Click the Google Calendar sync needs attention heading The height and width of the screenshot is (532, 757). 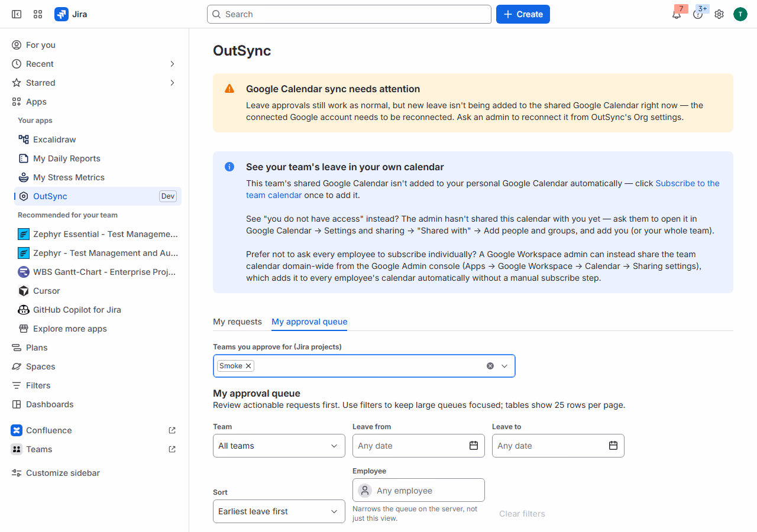point(333,89)
